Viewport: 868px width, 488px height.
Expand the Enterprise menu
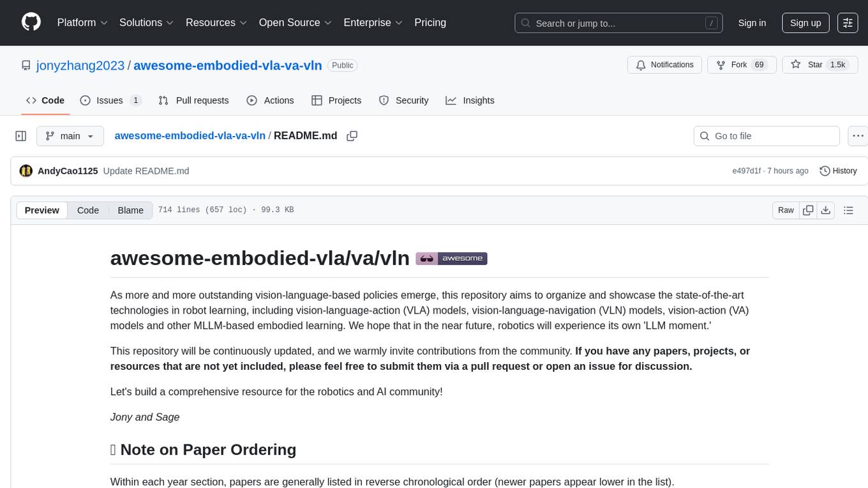[373, 22]
